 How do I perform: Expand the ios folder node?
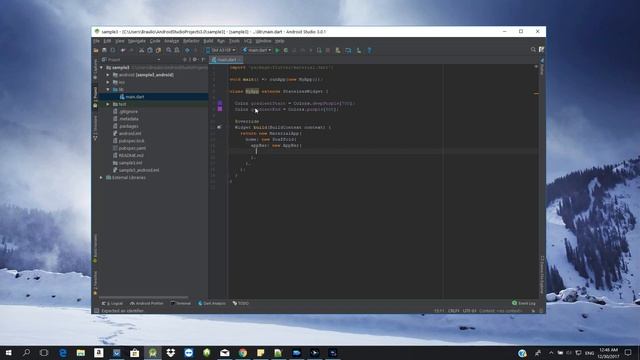coord(108,82)
